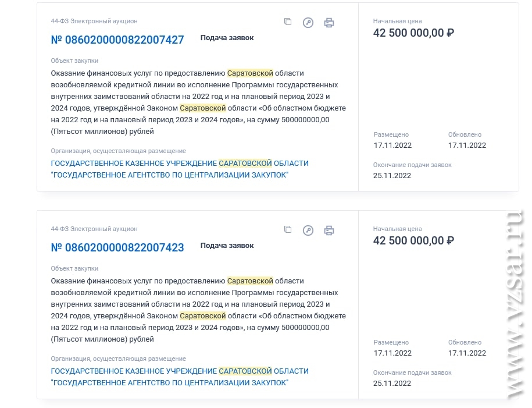532x408 pixels.
Task: Click the first tender's description text
Action: click(198, 102)
